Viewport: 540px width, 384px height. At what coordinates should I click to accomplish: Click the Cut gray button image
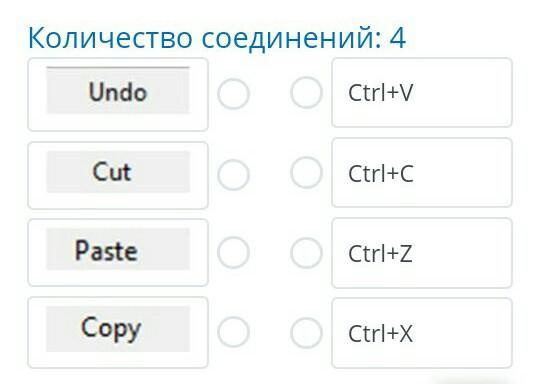(x=118, y=172)
